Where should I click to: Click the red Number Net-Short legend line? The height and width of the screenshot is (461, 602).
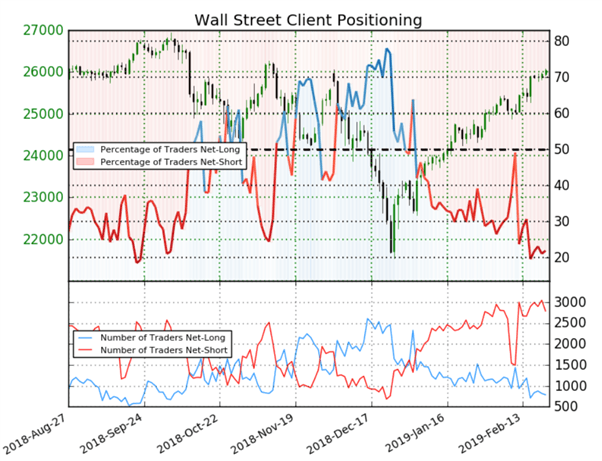tap(85, 350)
